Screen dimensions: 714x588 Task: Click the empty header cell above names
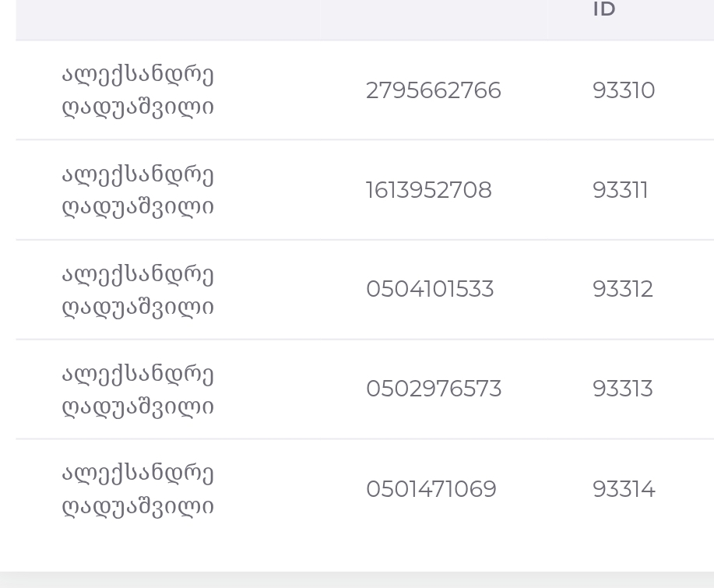167,20
